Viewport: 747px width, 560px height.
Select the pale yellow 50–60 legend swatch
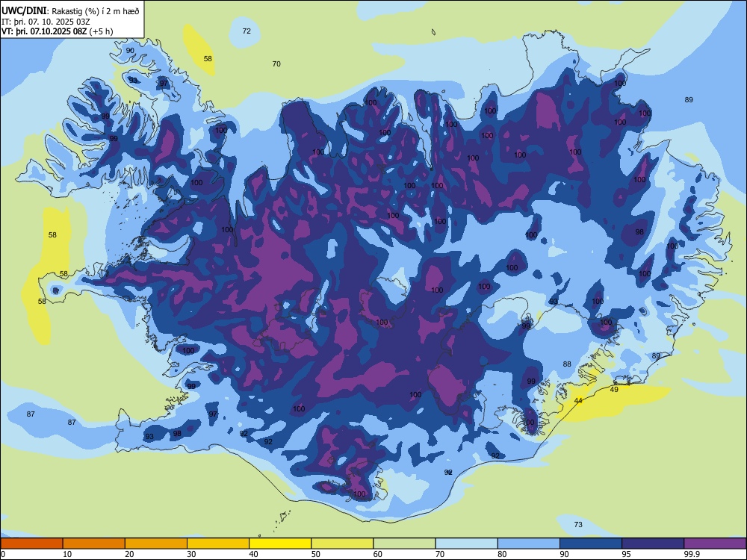pyautogui.click(x=343, y=544)
